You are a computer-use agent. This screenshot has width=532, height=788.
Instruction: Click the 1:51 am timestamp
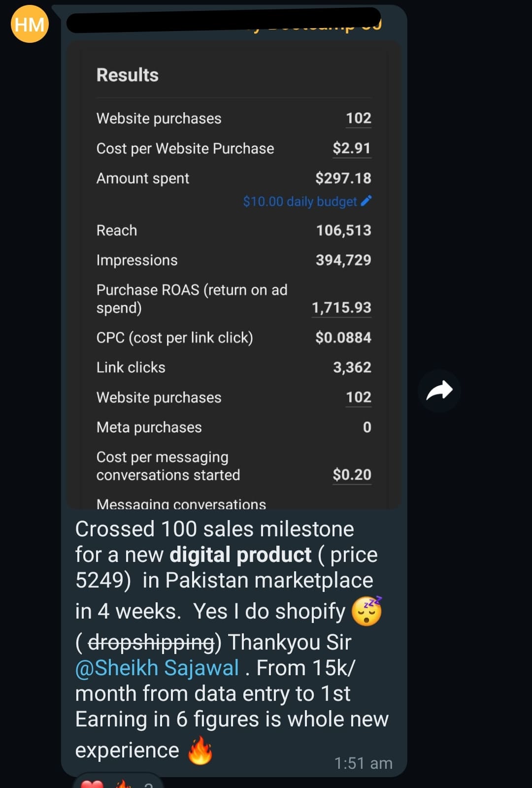(x=363, y=762)
